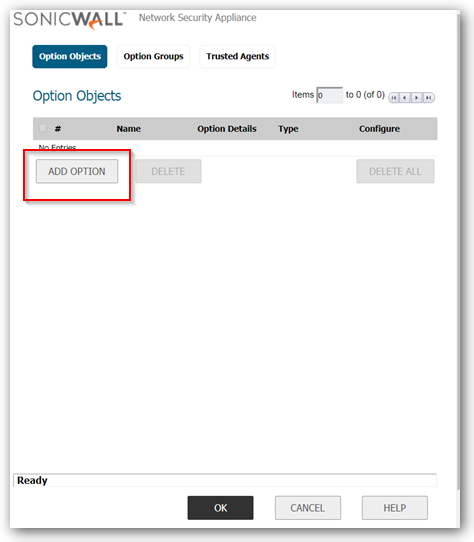
Task: Dismiss dialog with CANCEL button
Action: [x=308, y=508]
